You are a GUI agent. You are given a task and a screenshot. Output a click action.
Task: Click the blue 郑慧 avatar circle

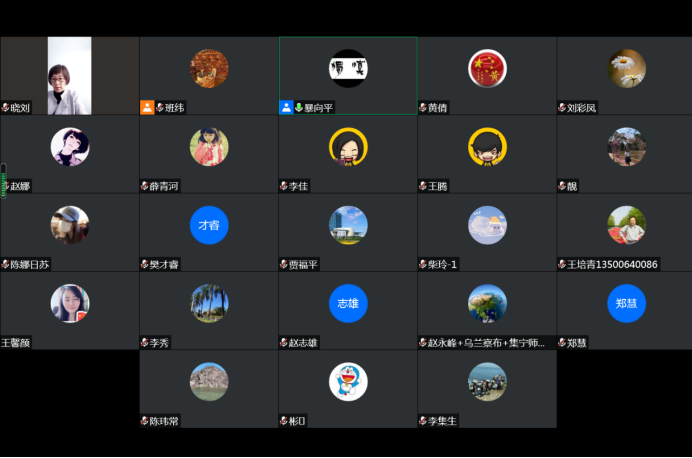click(x=627, y=303)
